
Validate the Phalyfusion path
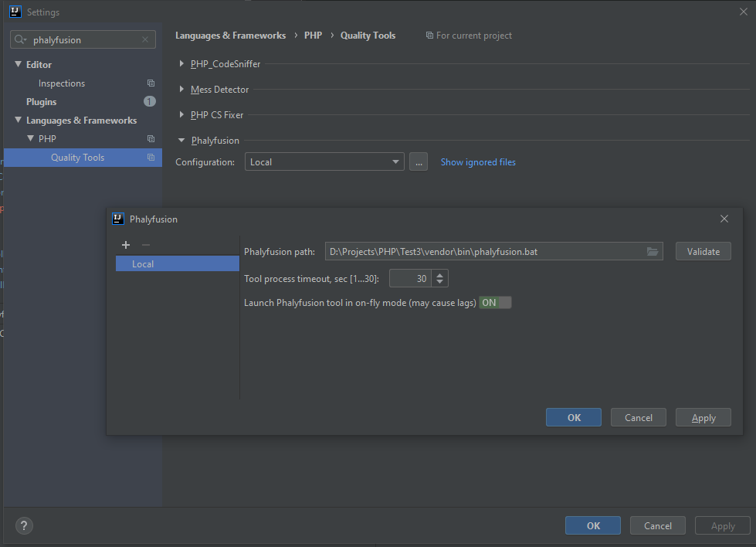(x=703, y=251)
